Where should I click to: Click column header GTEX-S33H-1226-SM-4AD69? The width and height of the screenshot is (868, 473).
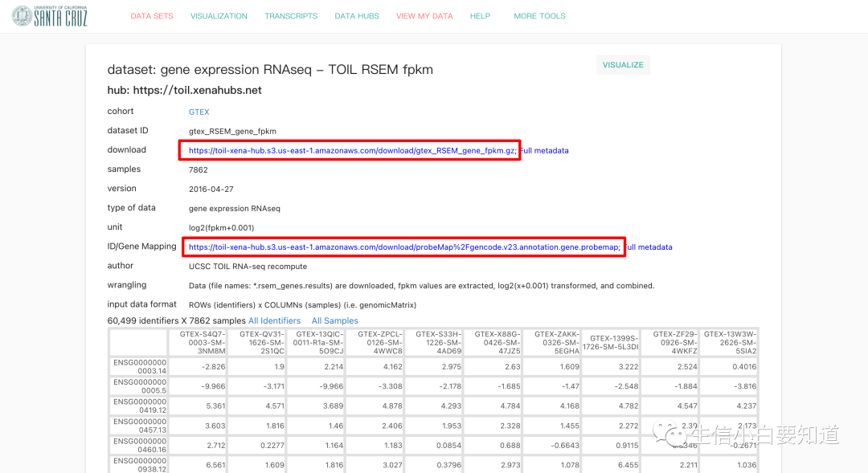coord(433,342)
